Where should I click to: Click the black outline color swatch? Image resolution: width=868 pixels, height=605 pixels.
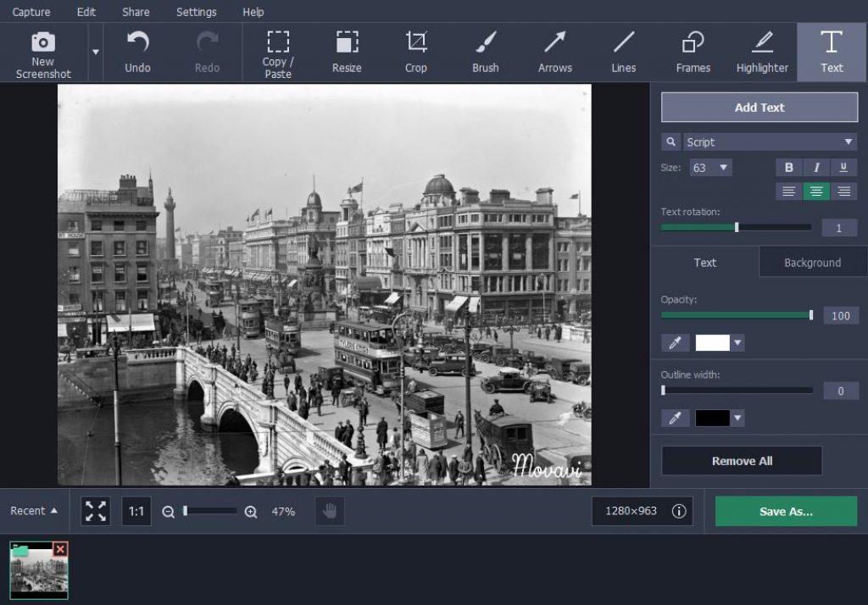click(x=712, y=418)
